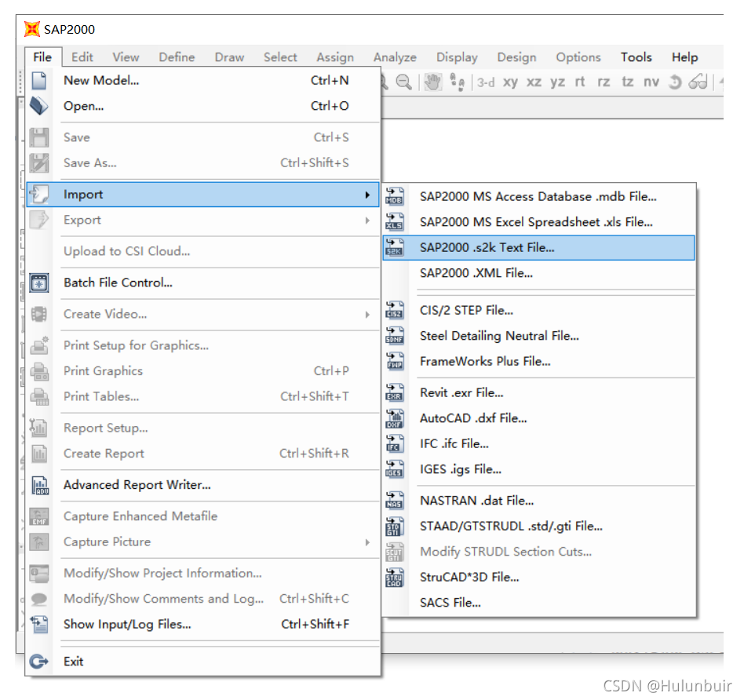Click the SAP2000 logo in the title bar
Screen dimensions: 744x700
click(x=31, y=28)
